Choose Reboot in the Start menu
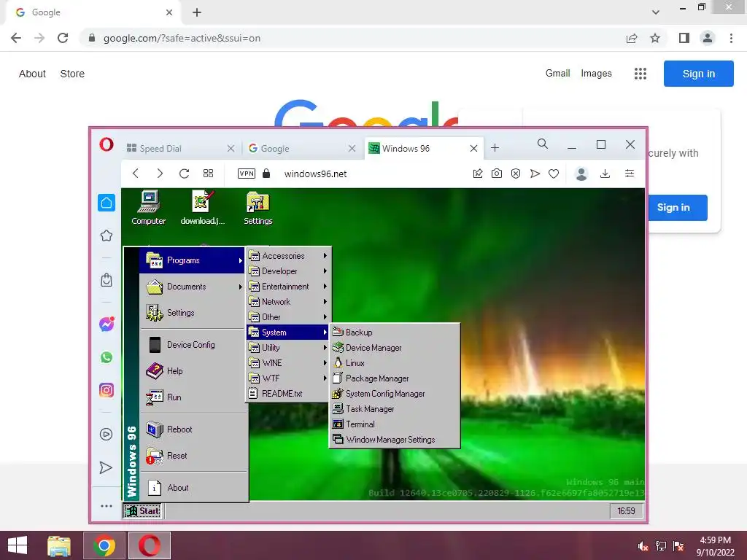Viewport: 747px width, 560px height. (x=193, y=429)
